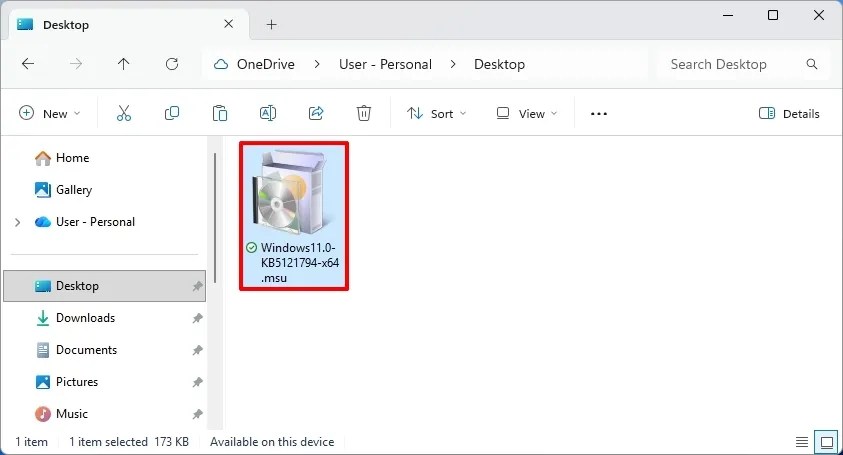The width and height of the screenshot is (843, 455).
Task: Open the New dropdown menu
Action: pyautogui.click(x=49, y=113)
